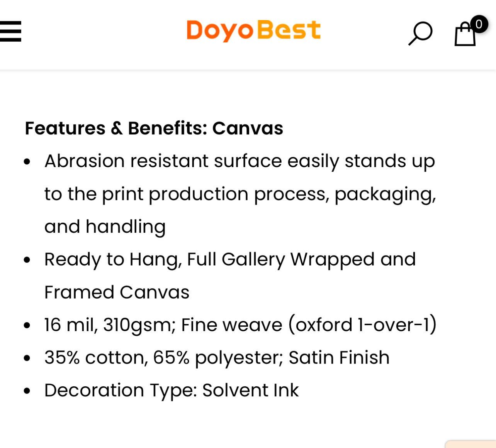
Task: Click the bullet before "Decoration Type"
Action: coord(27,391)
